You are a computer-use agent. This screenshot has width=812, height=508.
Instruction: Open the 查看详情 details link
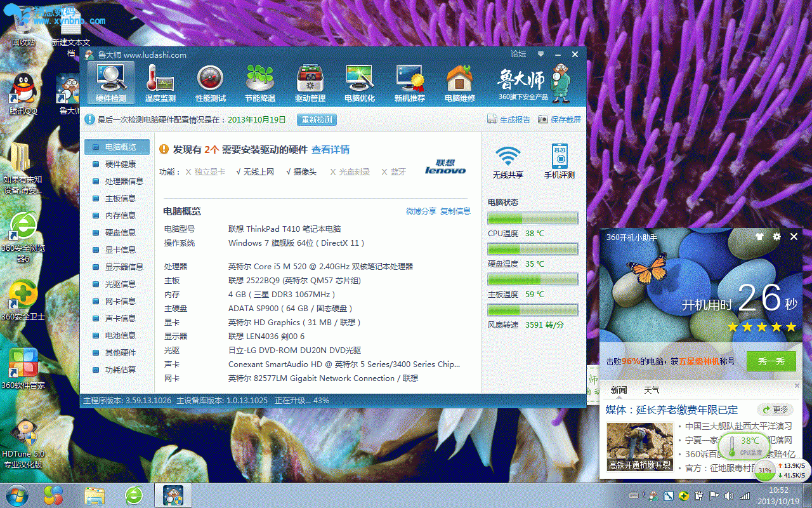click(331, 149)
